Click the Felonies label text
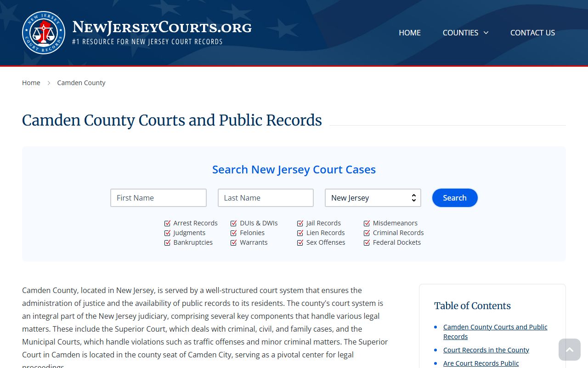The height and width of the screenshot is (368, 588). (252, 233)
